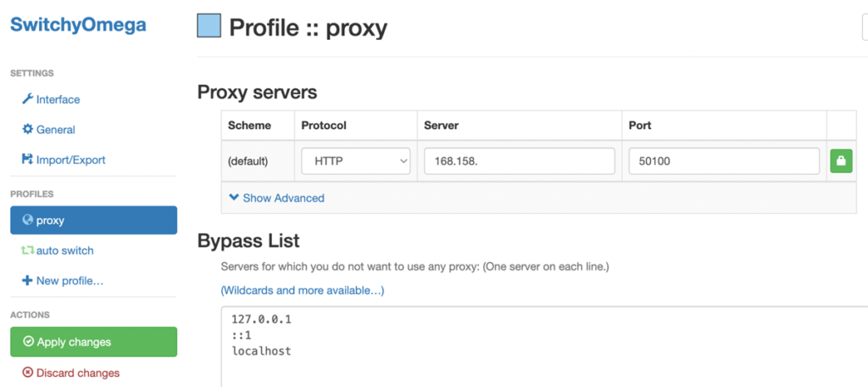The image size is (868, 387).
Task: Click the save icon beside Import/Export
Action: click(x=28, y=160)
